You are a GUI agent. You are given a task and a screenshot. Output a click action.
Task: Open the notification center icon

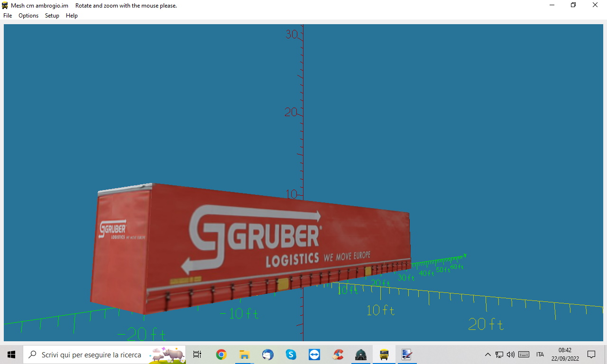click(591, 355)
